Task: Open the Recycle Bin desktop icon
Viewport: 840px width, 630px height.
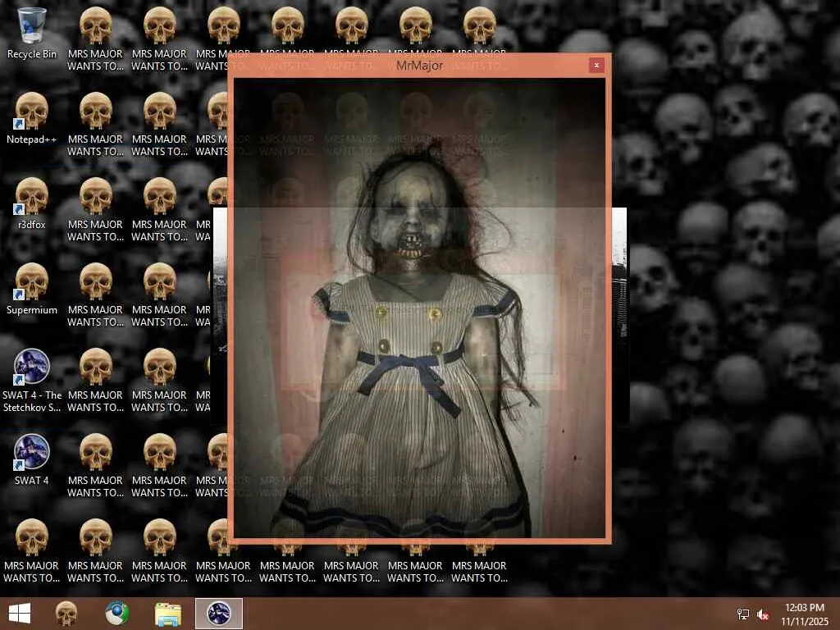Action: click(32, 33)
